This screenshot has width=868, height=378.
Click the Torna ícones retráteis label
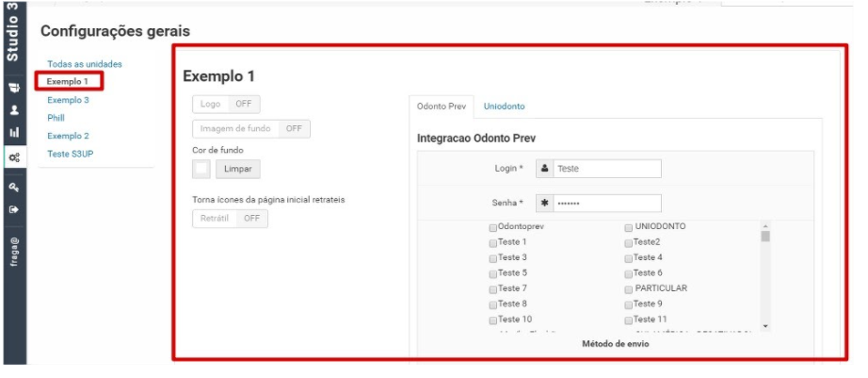pos(268,200)
